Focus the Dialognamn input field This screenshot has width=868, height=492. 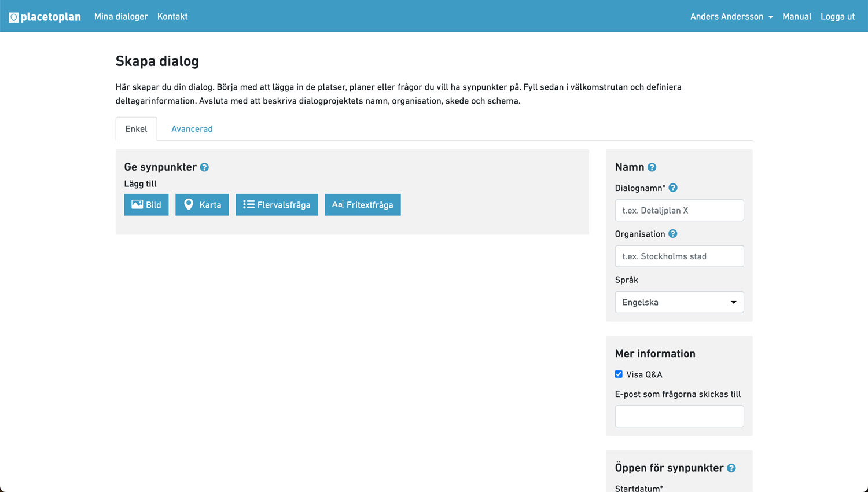679,211
